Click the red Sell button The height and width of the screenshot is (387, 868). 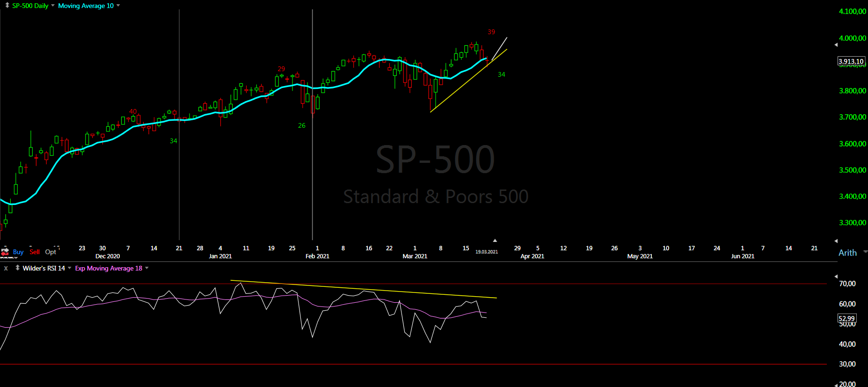coord(35,252)
